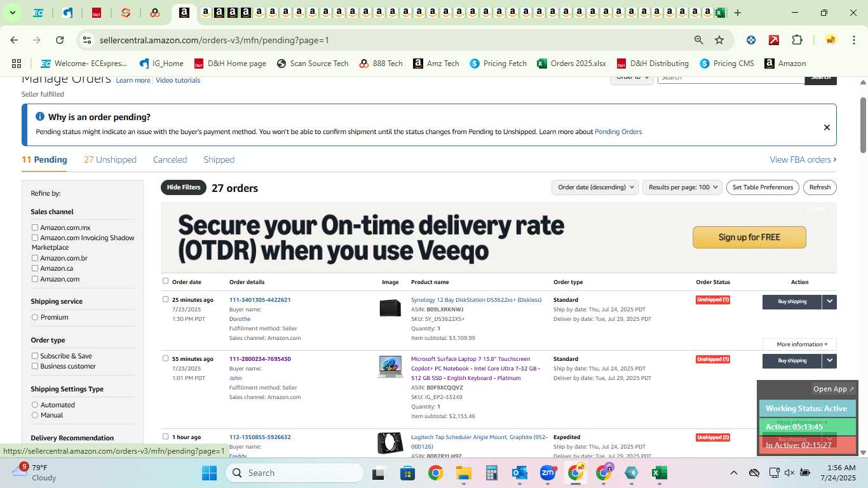This screenshot has height=488, width=868.
Task: Open Pricing Fetch bookmark
Action: click(498, 64)
